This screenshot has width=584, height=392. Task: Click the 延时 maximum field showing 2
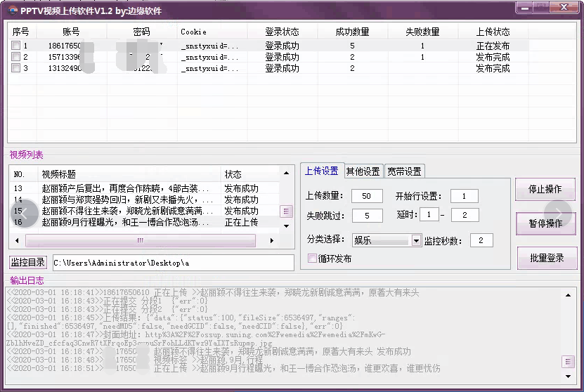click(x=465, y=215)
